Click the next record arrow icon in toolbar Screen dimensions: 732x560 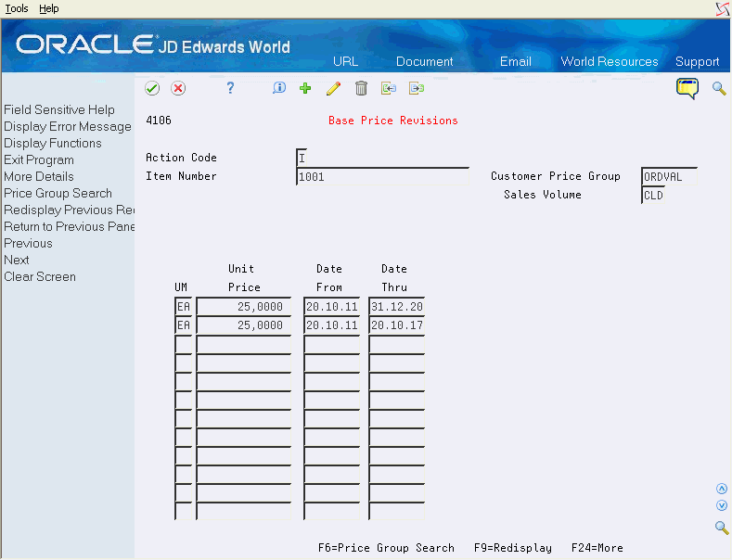pyautogui.click(x=417, y=88)
